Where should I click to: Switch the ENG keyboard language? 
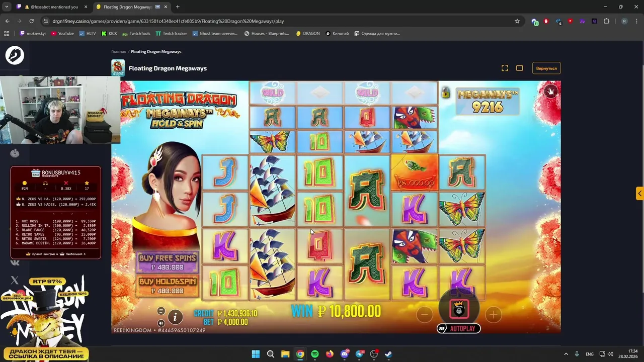point(589,354)
